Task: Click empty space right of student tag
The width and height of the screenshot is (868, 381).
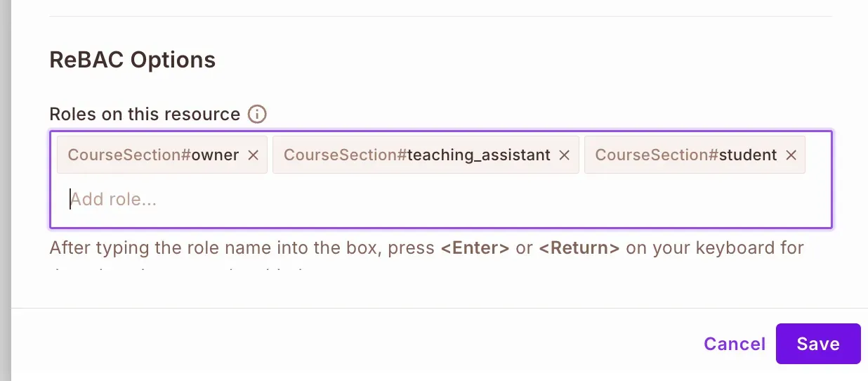Action: [817, 155]
